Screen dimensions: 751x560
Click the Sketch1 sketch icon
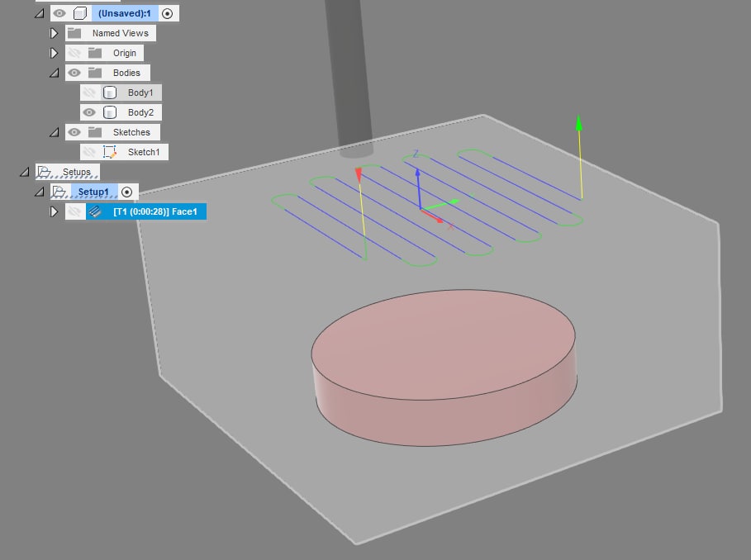[x=110, y=152]
